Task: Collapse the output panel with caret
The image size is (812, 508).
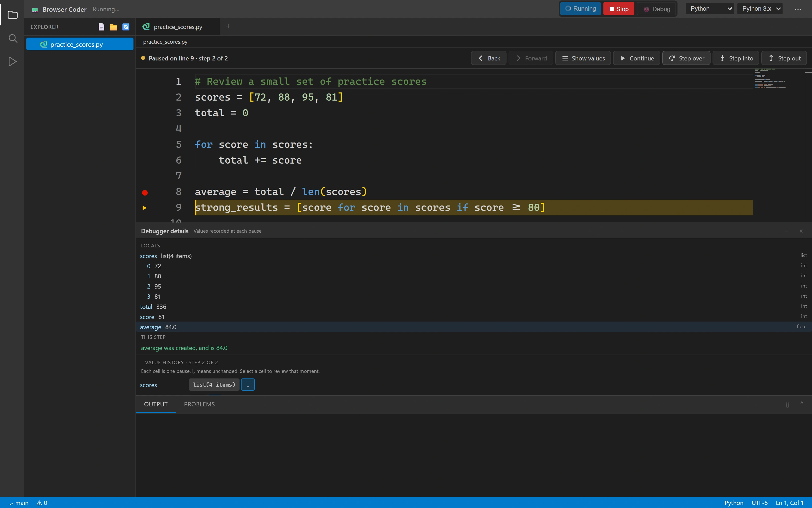Action: pos(802,403)
